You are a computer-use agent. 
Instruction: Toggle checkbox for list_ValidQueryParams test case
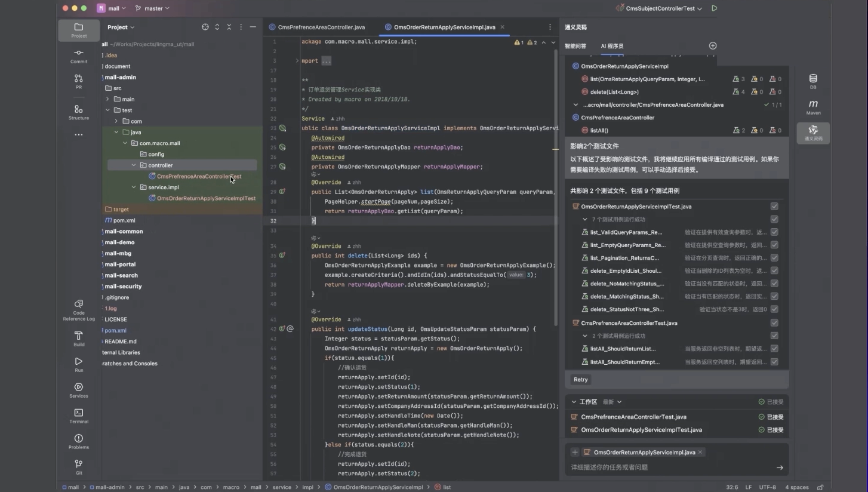click(x=774, y=232)
